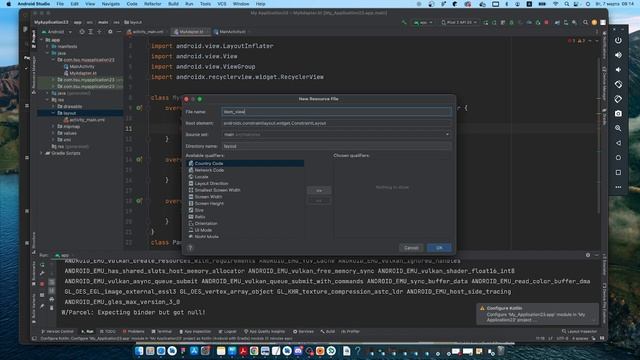Expand Gradle Scripts node
640x360 pixels.
[41, 153]
